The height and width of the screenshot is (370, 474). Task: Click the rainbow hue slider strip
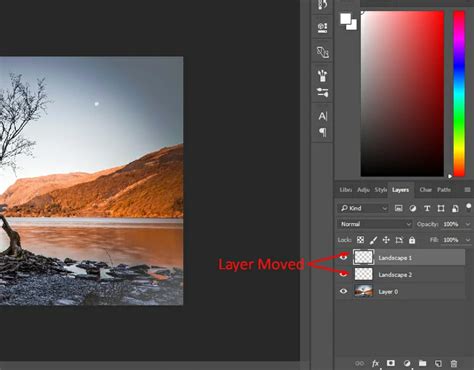pos(459,93)
